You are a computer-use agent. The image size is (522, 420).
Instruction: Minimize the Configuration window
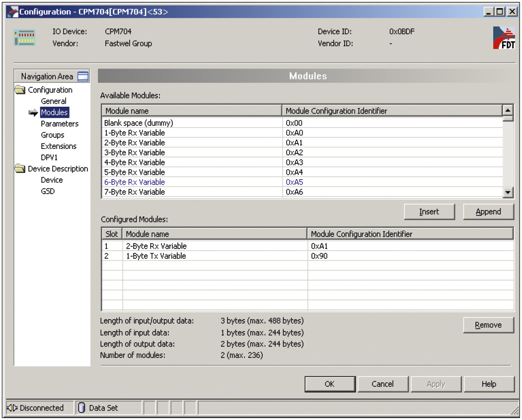[488, 12]
